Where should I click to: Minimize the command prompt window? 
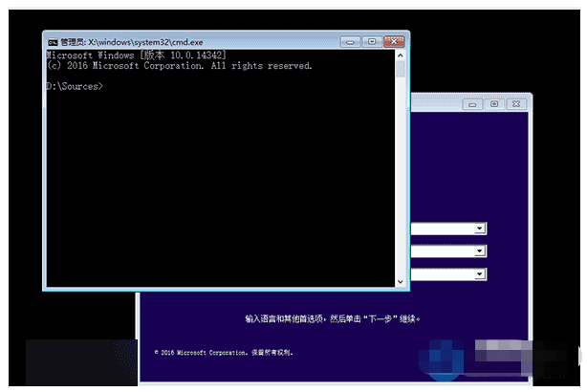point(352,42)
